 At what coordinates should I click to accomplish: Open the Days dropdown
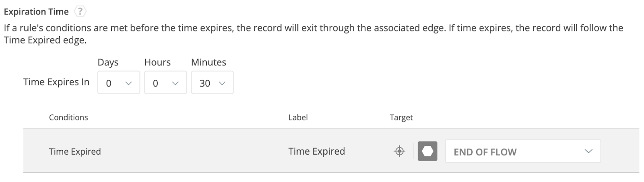coord(118,83)
